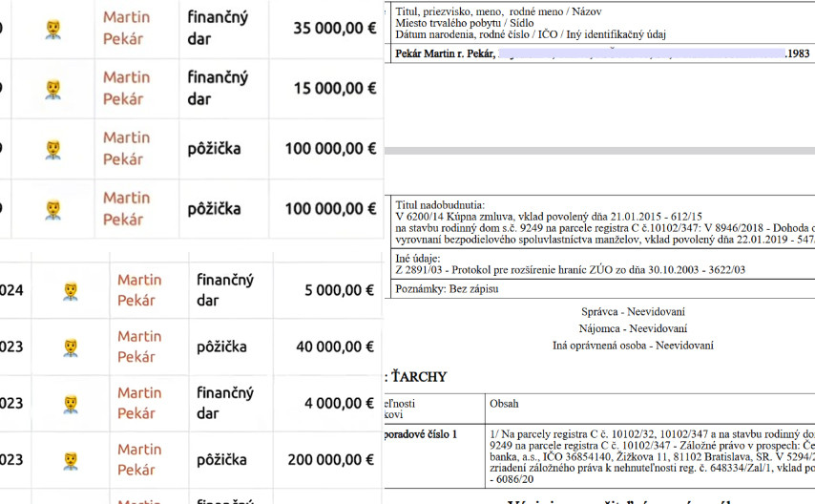Click the person icon in the 15 000,00 € row
815x504 pixels.
(53, 89)
